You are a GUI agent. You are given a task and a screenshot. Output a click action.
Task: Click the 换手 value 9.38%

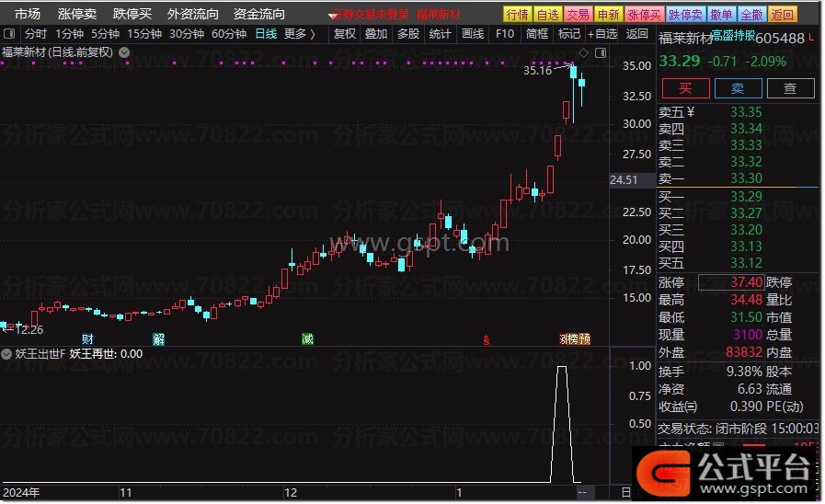744,372
